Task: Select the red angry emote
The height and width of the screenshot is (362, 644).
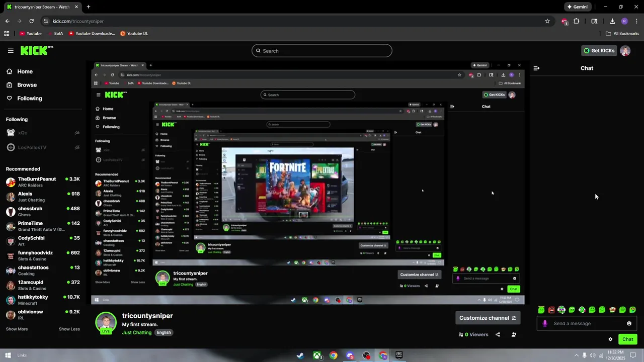Action: point(551,310)
